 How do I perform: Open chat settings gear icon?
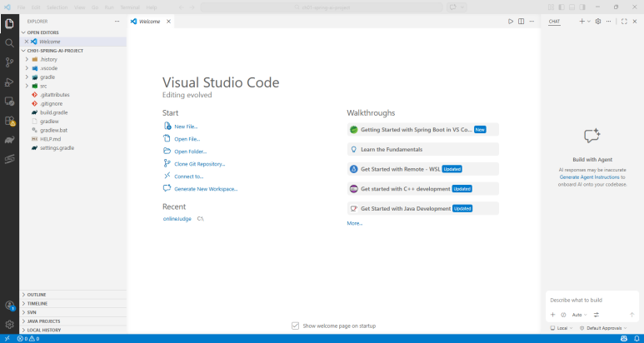tap(597, 21)
